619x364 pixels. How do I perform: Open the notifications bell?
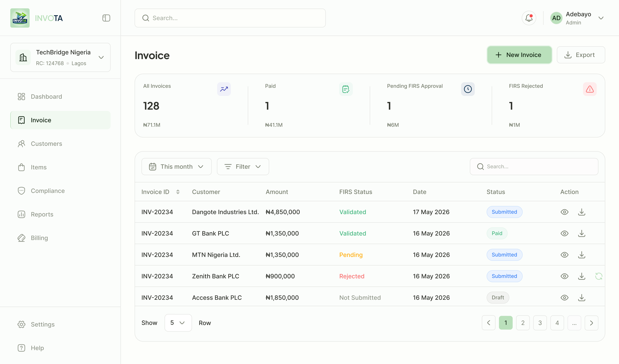[x=529, y=18]
